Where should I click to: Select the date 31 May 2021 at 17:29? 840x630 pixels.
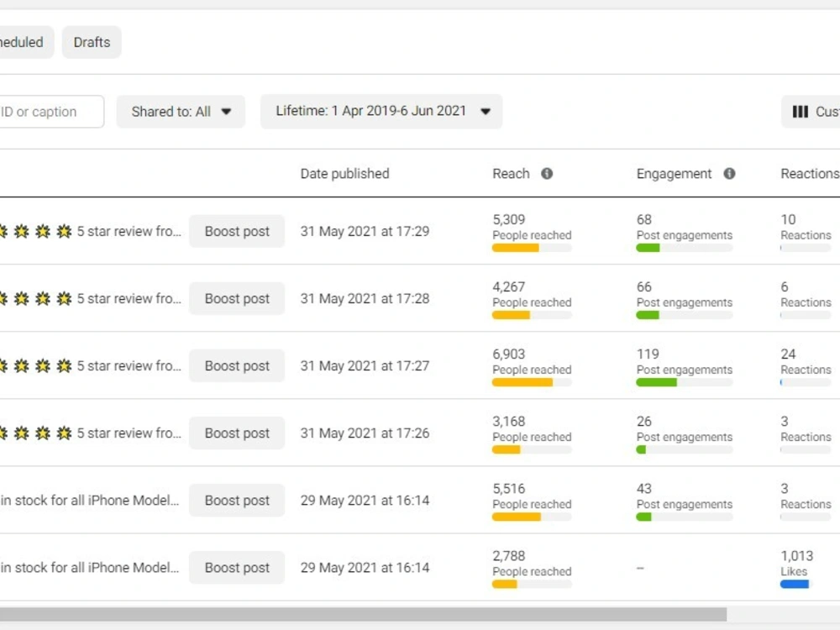(365, 232)
